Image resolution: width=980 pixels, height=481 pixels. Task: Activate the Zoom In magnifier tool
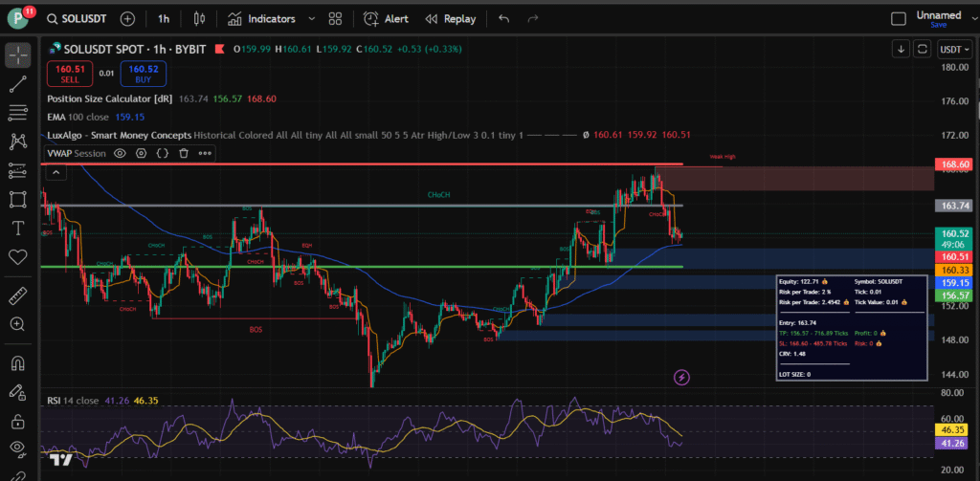[x=18, y=324]
